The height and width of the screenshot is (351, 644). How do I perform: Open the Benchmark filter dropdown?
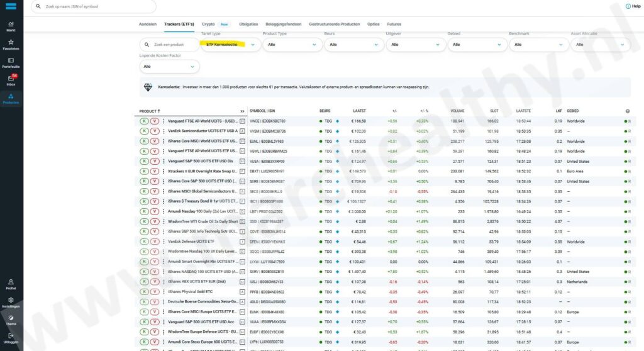[538, 45]
